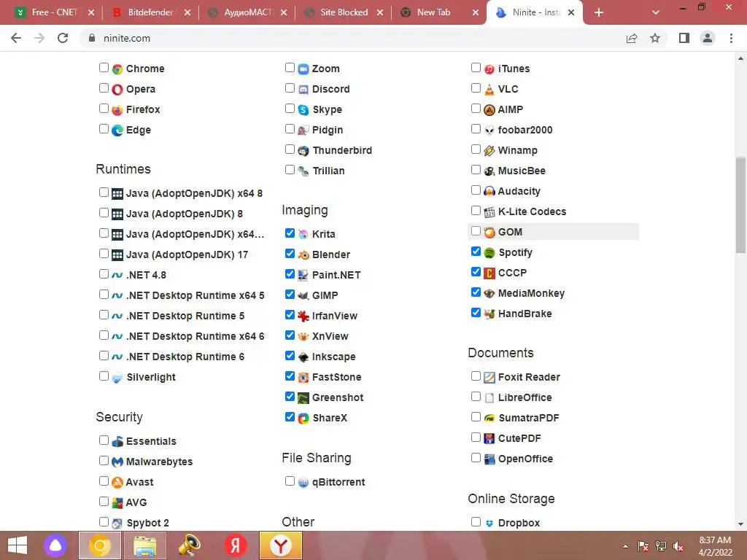Screen dimensions: 747x560
Task: Check the GOM checkbox
Action: point(476,231)
